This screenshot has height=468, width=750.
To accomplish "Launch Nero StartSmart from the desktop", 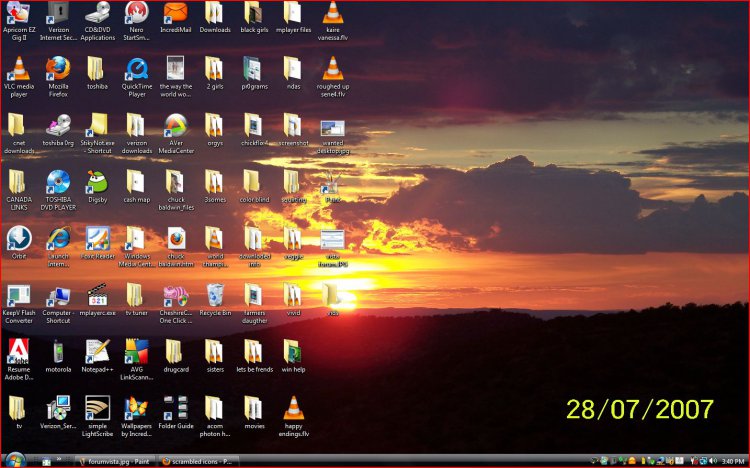I will click(136, 22).
